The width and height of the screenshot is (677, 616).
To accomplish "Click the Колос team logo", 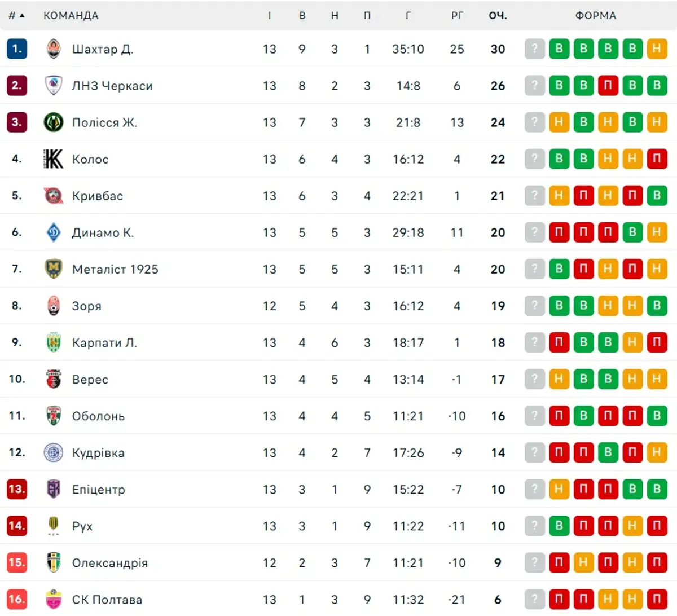I will pyautogui.click(x=54, y=159).
